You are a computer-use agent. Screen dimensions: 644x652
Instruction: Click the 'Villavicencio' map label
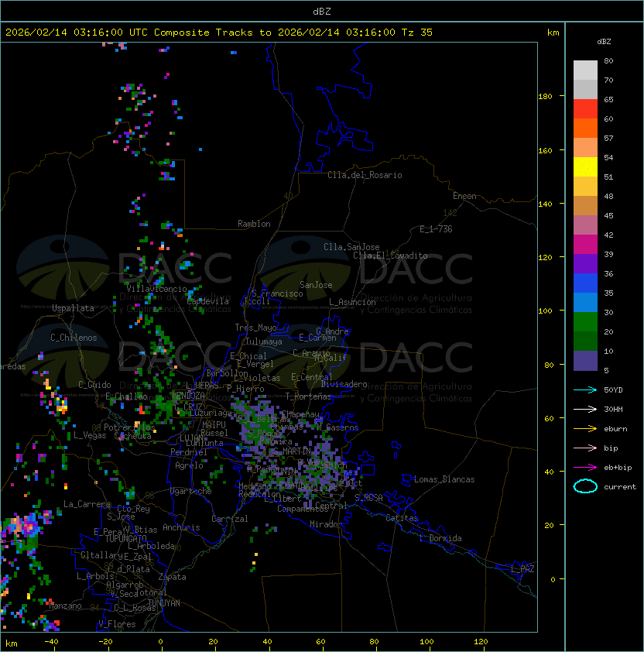[156, 289]
